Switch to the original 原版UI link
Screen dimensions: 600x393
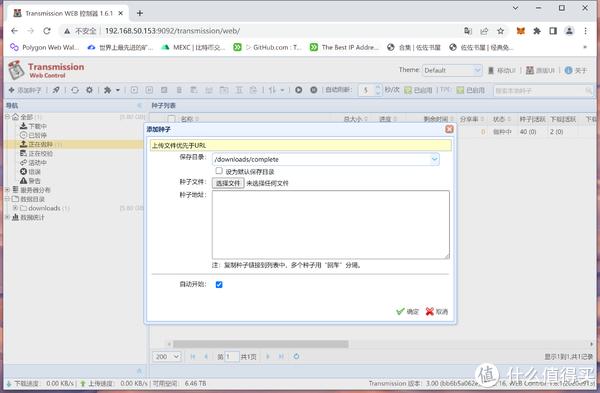tap(540, 70)
